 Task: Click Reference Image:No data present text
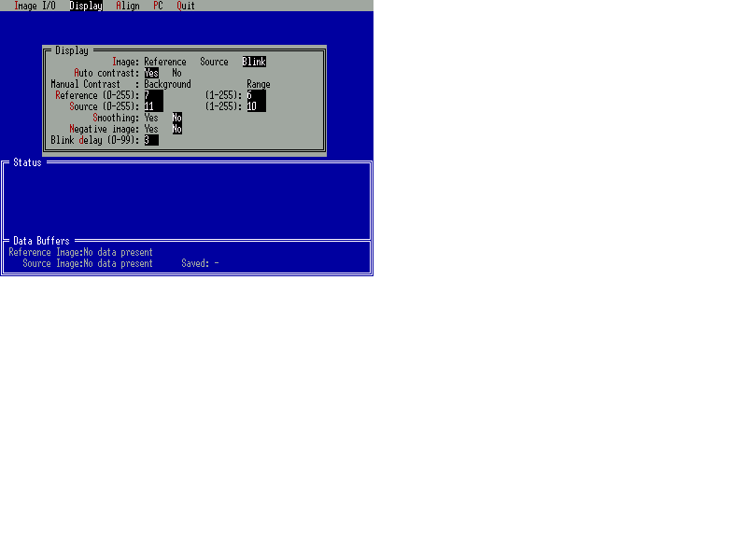coord(80,252)
